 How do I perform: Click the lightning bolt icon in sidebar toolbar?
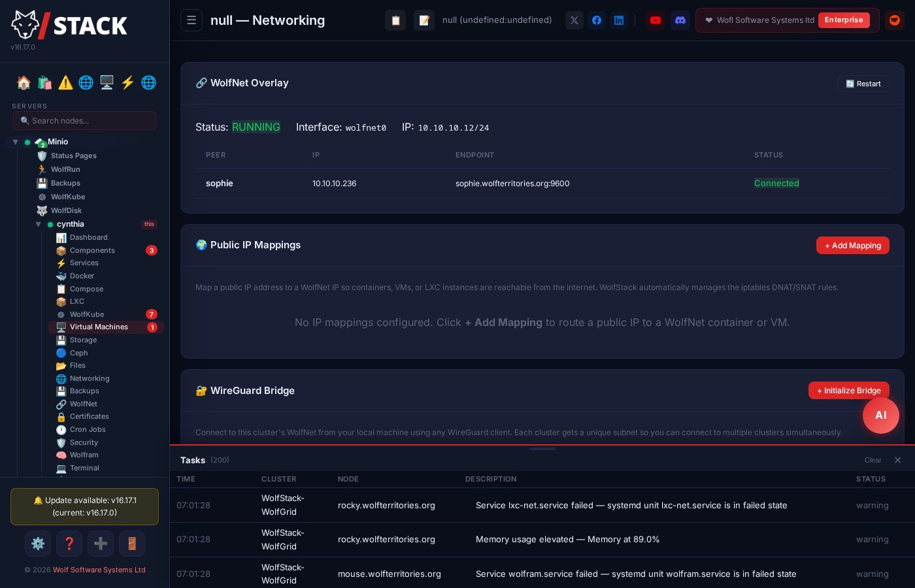coord(127,82)
